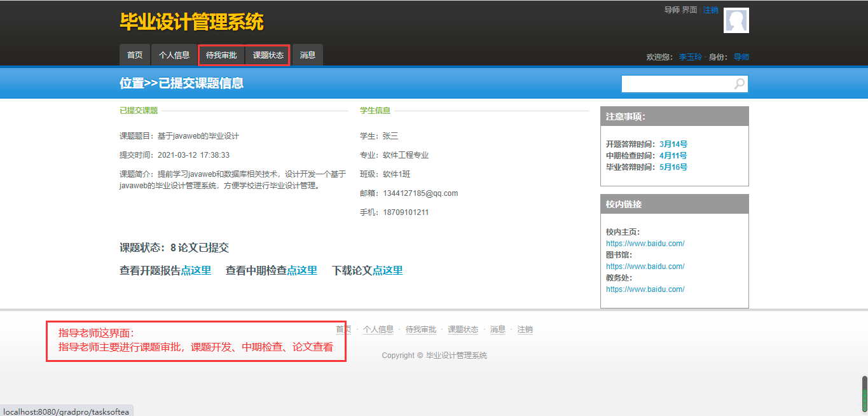The width and height of the screenshot is (868, 416).
Task: Click footer 注销 link
Action: click(525, 329)
